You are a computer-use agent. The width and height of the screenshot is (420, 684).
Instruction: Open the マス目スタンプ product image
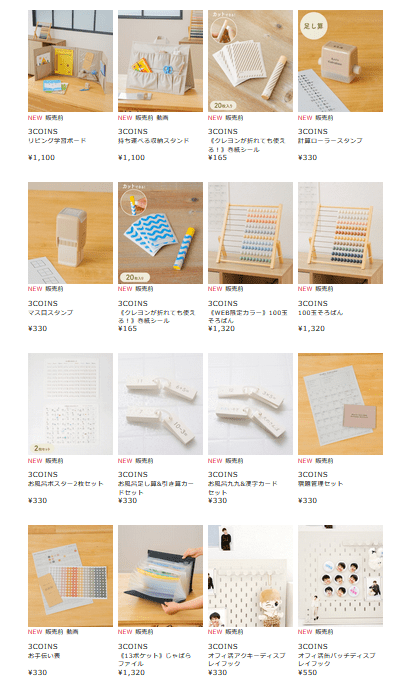(70, 233)
